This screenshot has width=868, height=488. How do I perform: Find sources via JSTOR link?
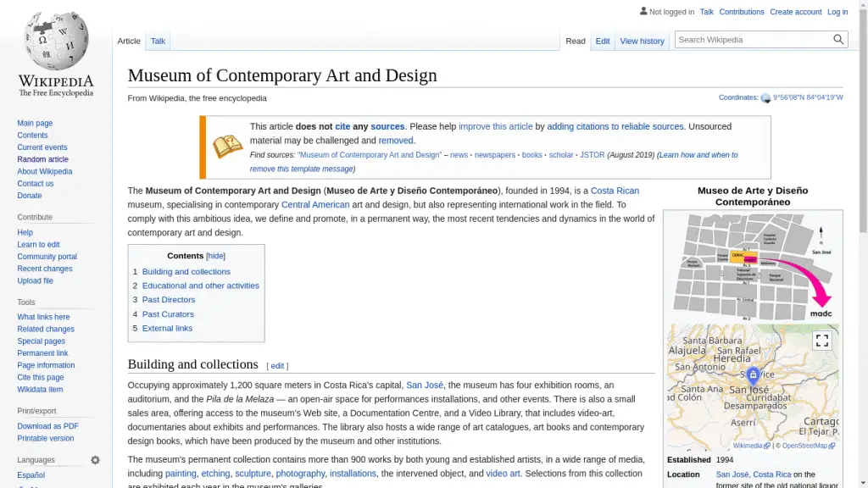592,155
